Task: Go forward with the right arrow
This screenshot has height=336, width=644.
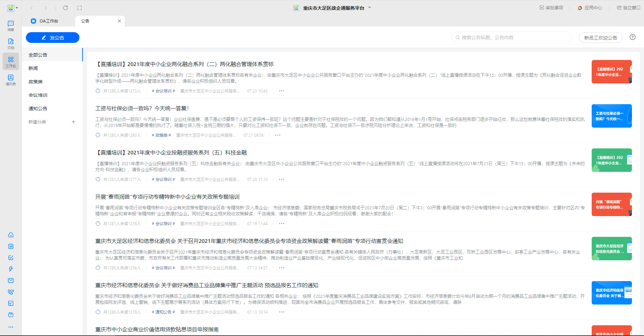Action: (46, 8)
